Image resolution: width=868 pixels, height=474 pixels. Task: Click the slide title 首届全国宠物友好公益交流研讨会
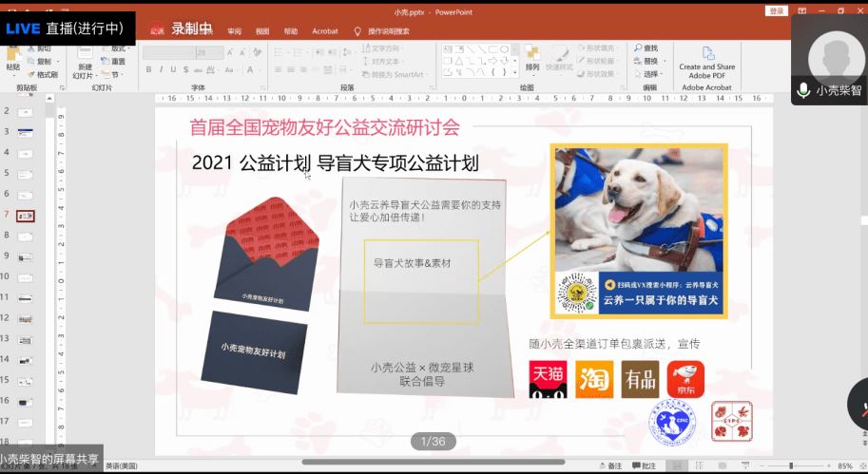pyautogui.click(x=324, y=128)
